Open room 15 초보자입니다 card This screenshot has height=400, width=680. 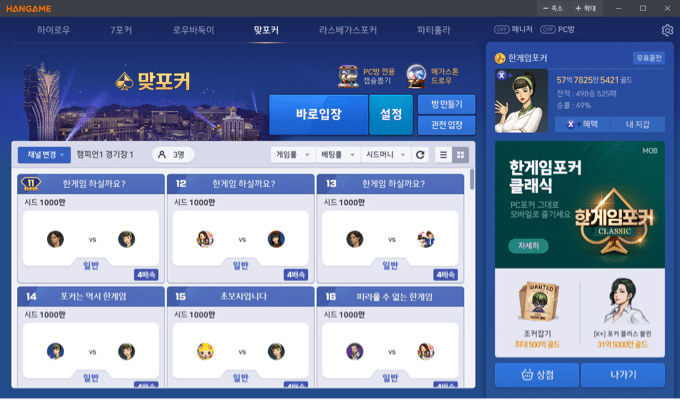click(x=240, y=337)
